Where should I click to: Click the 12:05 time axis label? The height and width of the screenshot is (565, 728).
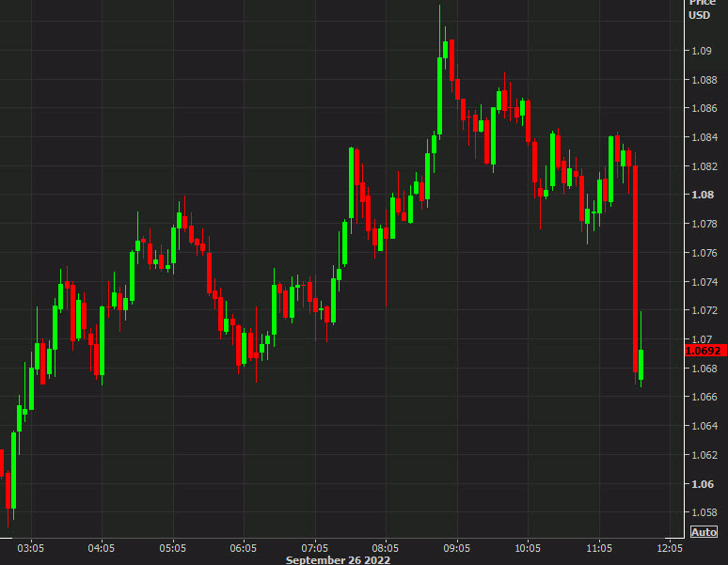(x=670, y=548)
